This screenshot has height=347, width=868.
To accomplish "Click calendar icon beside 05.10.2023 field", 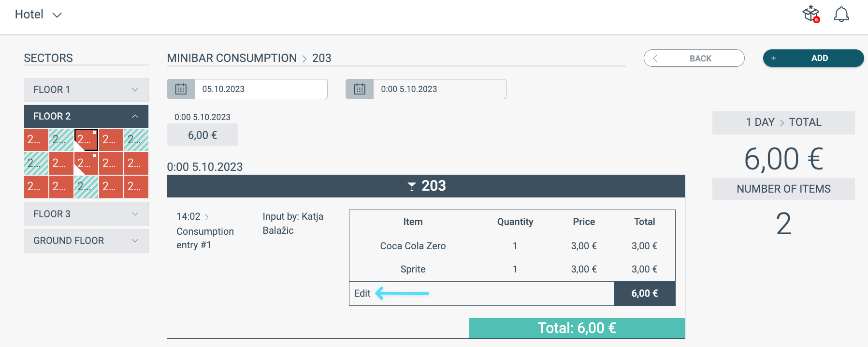I will (x=181, y=89).
